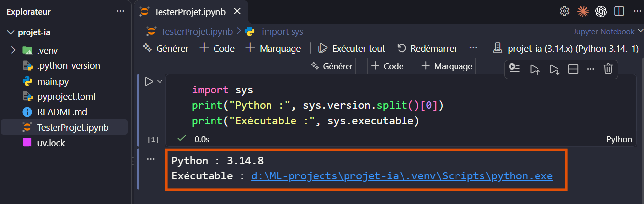Open Explorer panel more actions menu
Viewport: 644px width, 204px height.
click(120, 11)
